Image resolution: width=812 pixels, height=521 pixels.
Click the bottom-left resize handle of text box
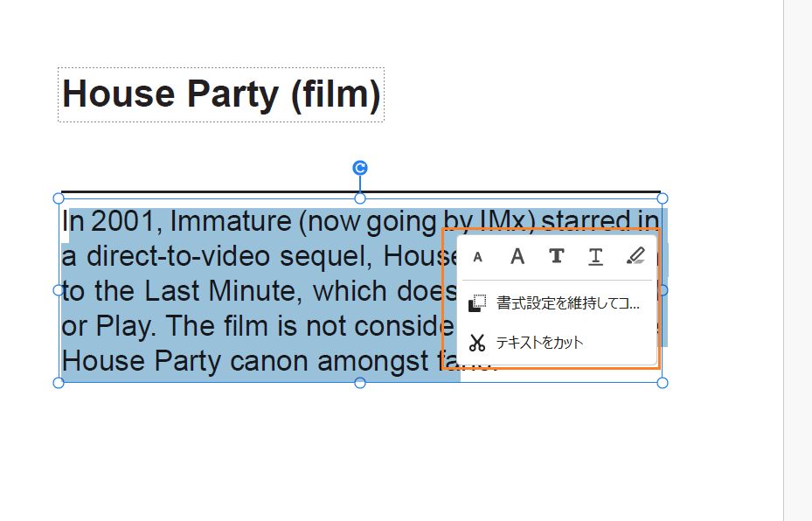(59, 383)
